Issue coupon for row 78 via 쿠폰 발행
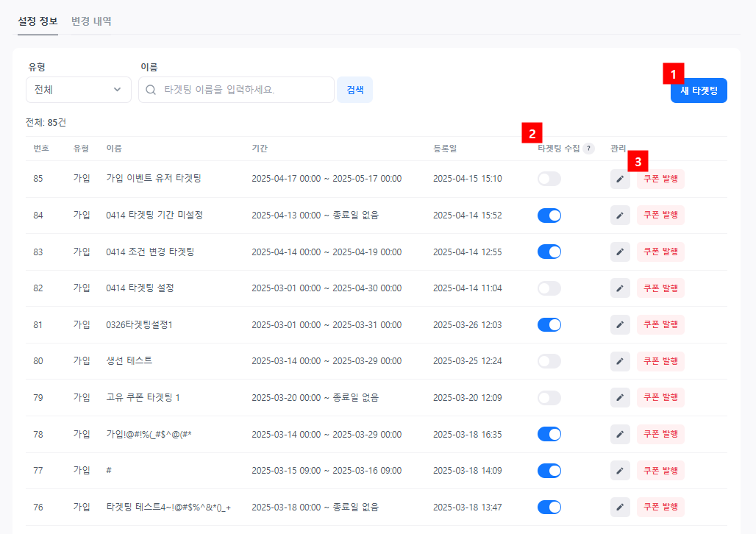 660,434
